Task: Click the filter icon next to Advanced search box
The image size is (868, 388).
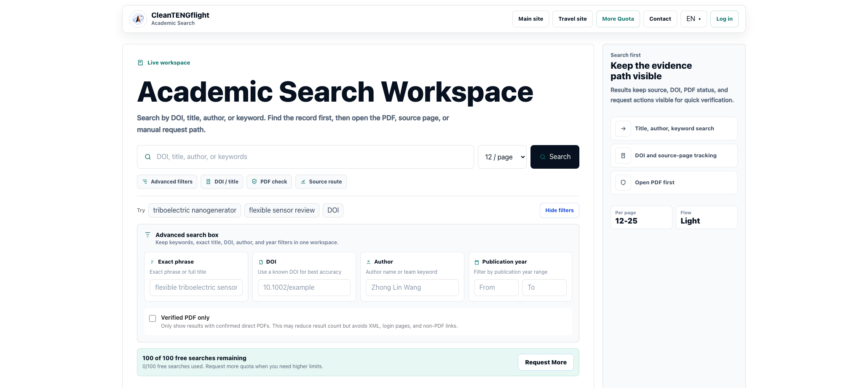Action: coord(147,235)
